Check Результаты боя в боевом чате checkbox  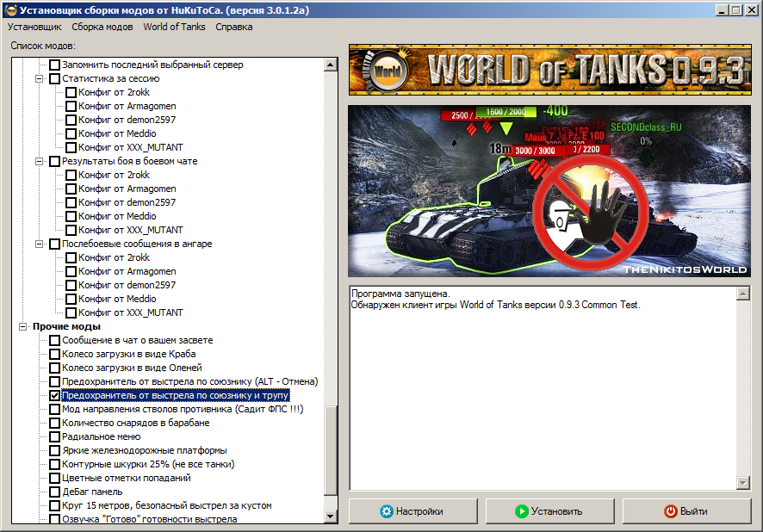click(x=54, y=161)
